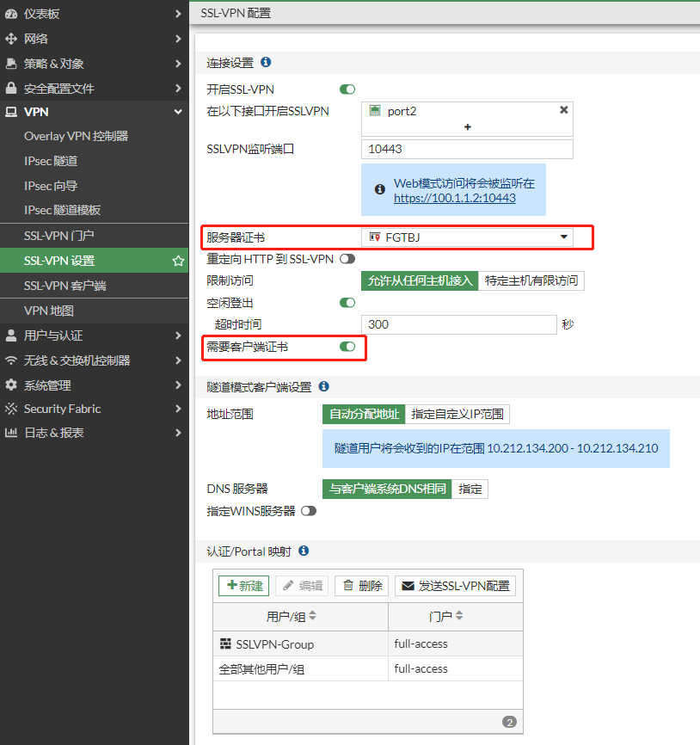The image size is (700, 745).
Task: Expand the Security Fabric chevron
Action: click(178, 409)
